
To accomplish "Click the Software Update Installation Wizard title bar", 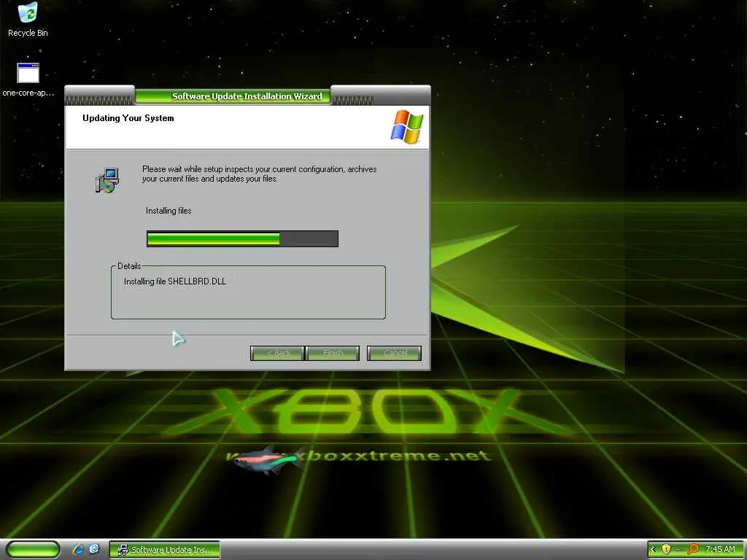I will coord(247,96).
